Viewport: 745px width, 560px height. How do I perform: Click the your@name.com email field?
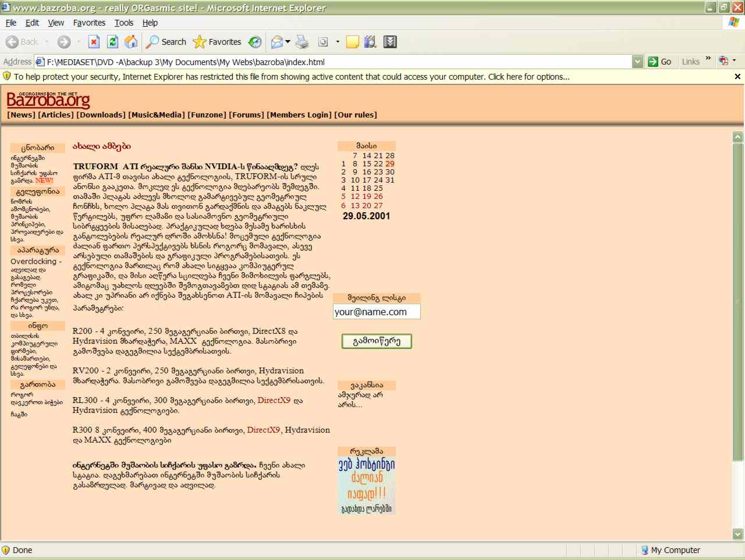377,312
